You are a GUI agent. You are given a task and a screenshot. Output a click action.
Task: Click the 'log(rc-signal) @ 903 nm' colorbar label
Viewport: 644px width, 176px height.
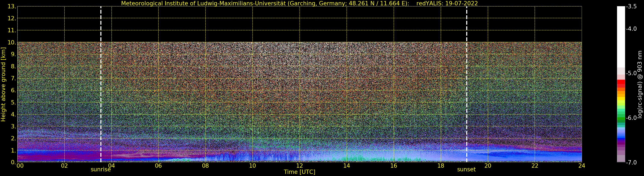click(640, 84)
